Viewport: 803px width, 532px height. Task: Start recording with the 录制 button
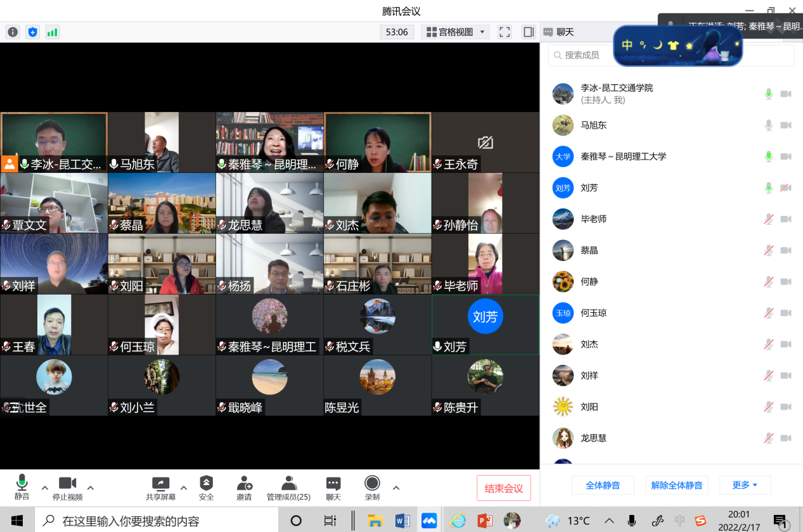tap(372, 488)
